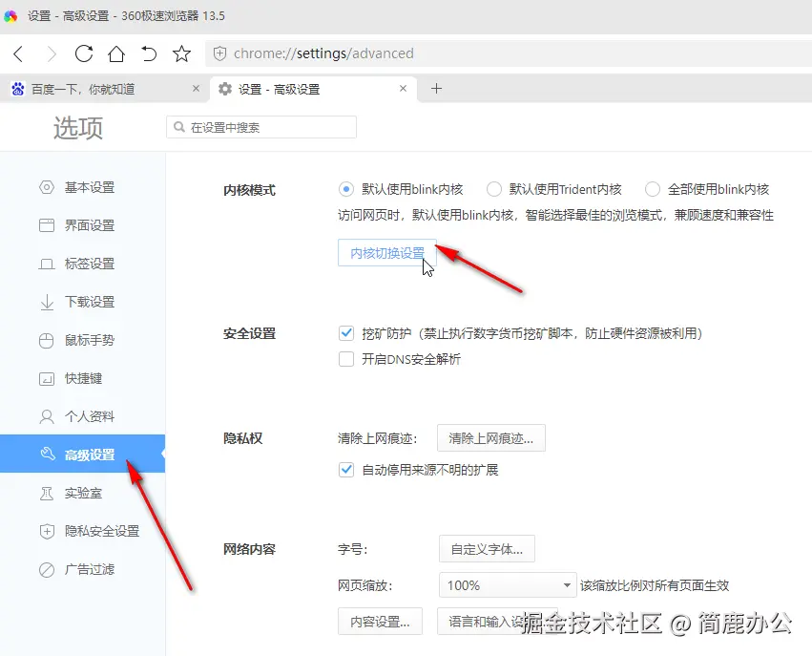Open 广告过滤 in sidebar
Screen dimensions: 812x656
point(82,569)
